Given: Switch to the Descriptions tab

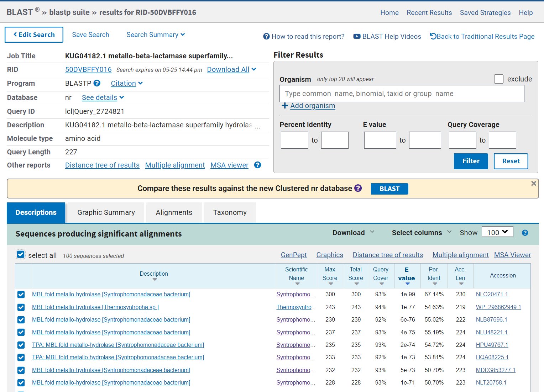Looking at the screenshot, I should tap(36, 212).
